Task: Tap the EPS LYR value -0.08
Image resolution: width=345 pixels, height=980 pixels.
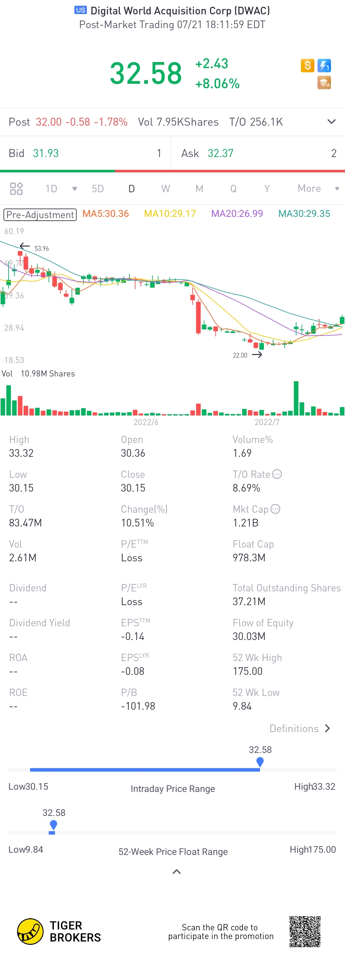Action: (x=133, y=671)
